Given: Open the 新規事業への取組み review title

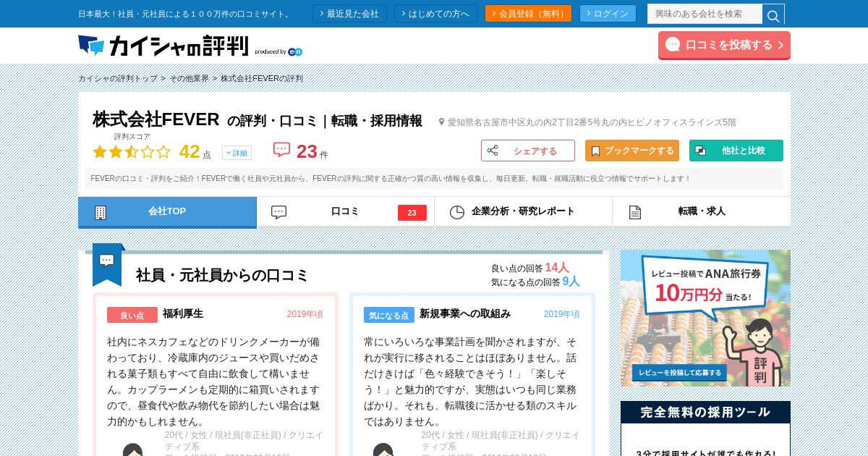Looking at the screenshot, I should tap(465, 313).
